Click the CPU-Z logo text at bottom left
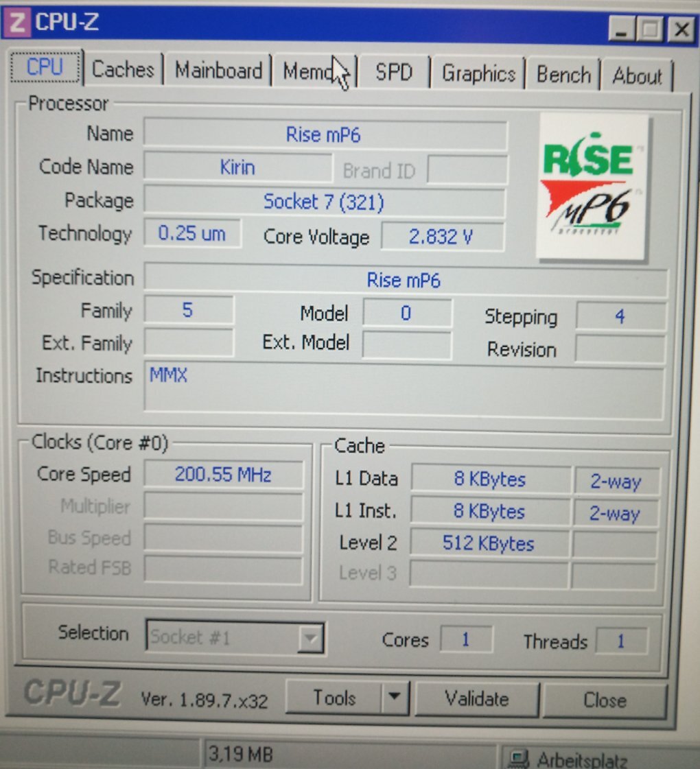700x769 pixels. pyautogui.click(x=72, y=694)
